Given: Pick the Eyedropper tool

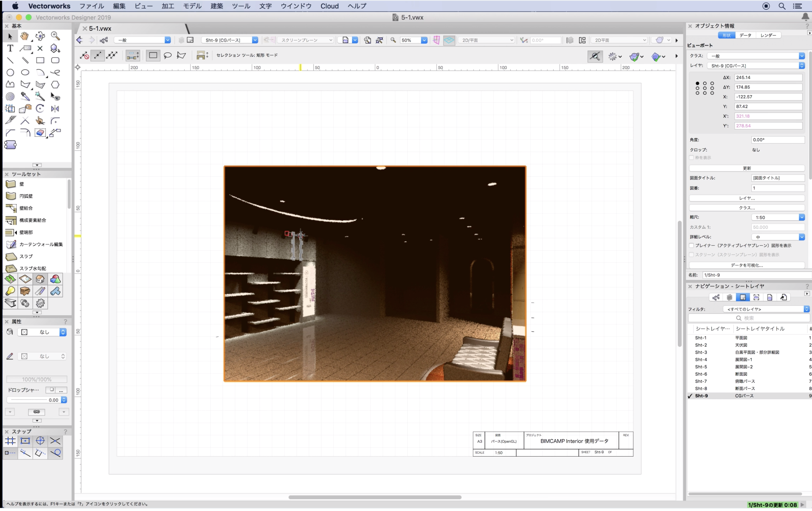Looking at the screenshot, I should 25,97.
